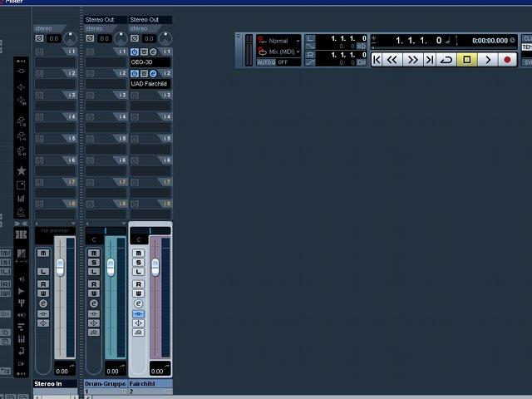Toggle the Cycle loop button
This screenshot has width=532, height=399.
point(446,60)
